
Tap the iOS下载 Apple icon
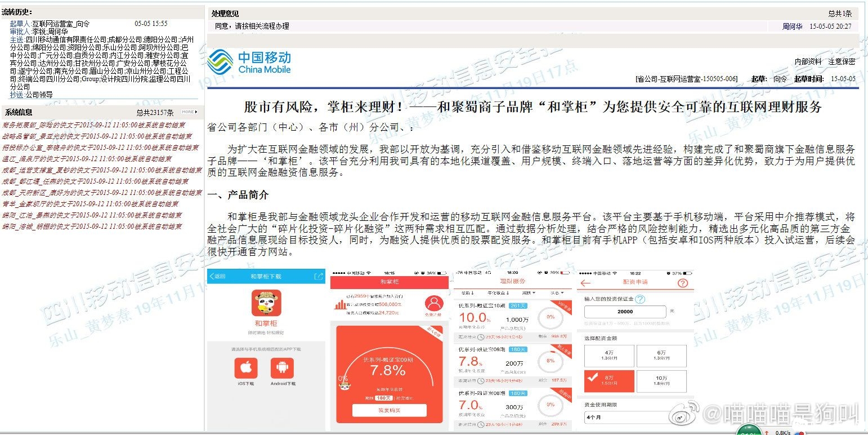pyautogui.click(x=246, y=369)
